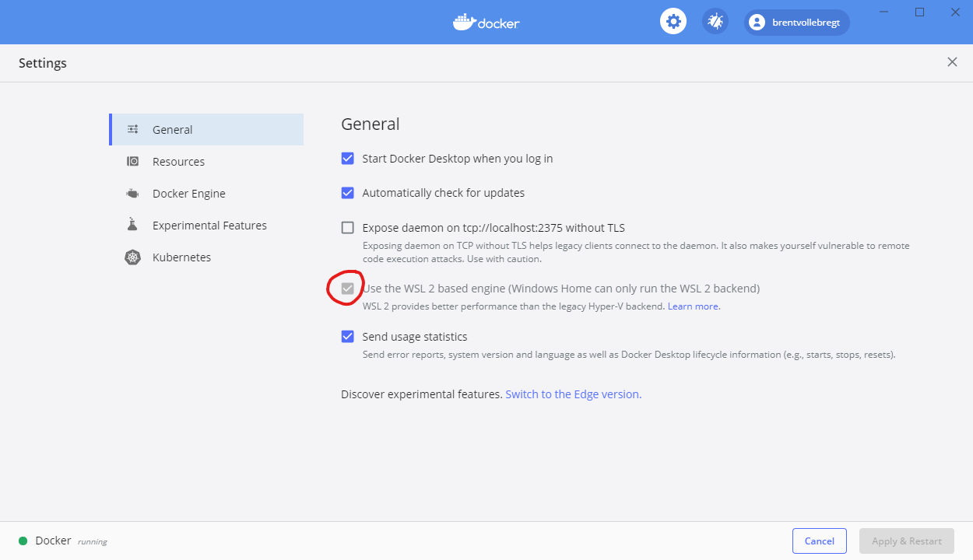Click the Cancel button
The width and height of the screenshot is (973, 560).
(x=820, y=541)
